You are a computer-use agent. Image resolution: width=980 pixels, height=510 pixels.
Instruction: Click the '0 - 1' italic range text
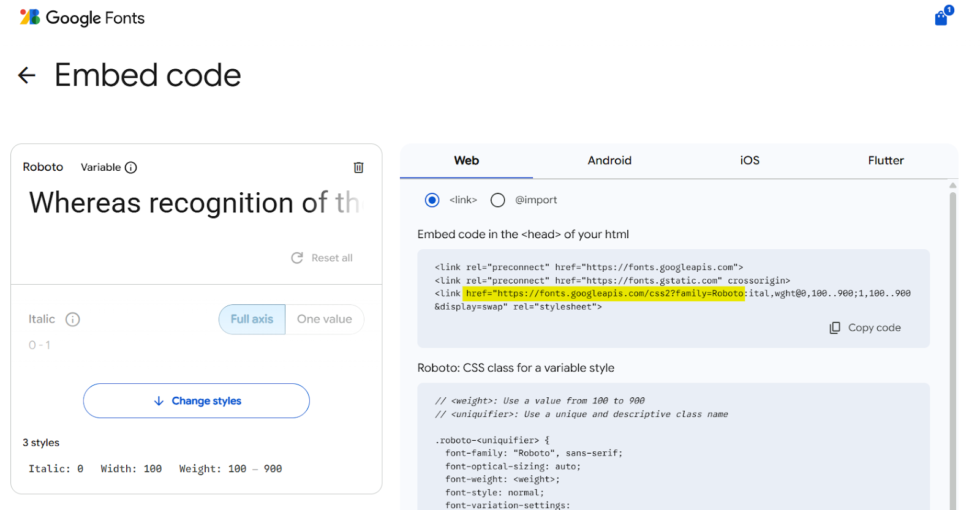tap(39, 345)
